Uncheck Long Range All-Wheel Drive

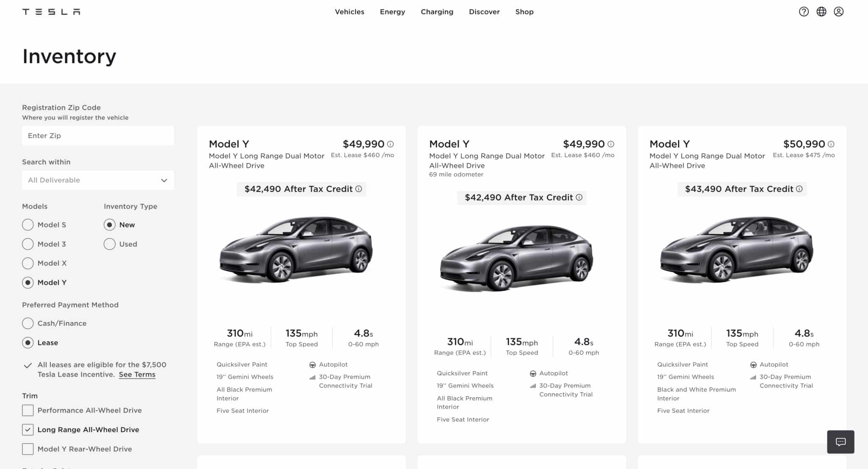[28, 430]
